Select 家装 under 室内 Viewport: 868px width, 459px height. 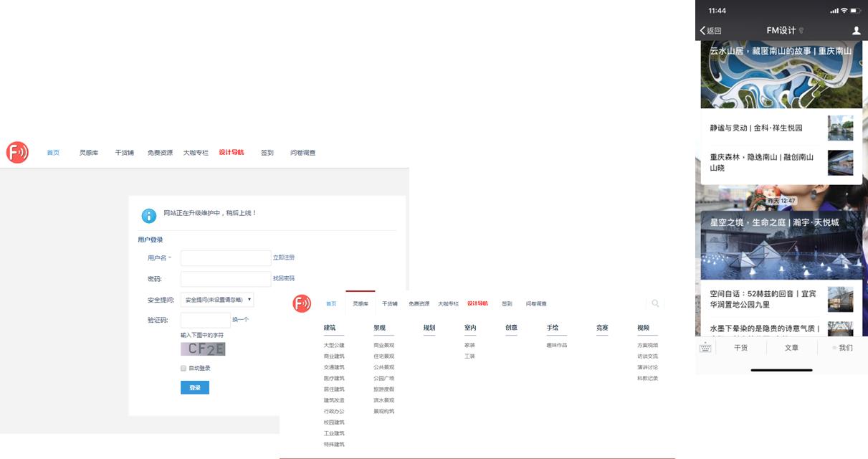point(469,345)
